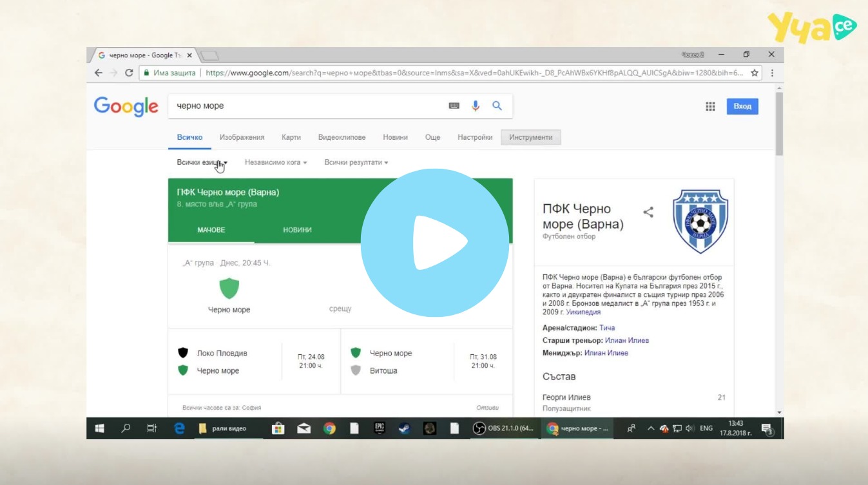Click the Google logo
The width and height of the screenshot is (868, 485).
pyautogui.click(x=126, y=106)
